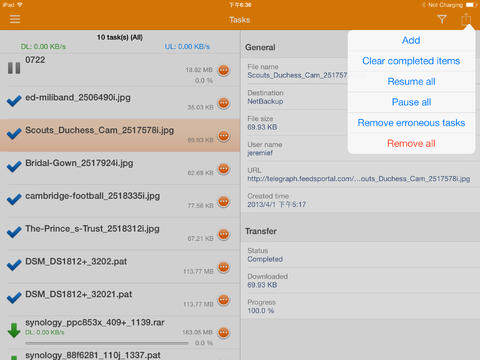
Task: Tap checkmark icon of The-Prince_s-Trust_2518312i.jpg
Action: (14, 232)
